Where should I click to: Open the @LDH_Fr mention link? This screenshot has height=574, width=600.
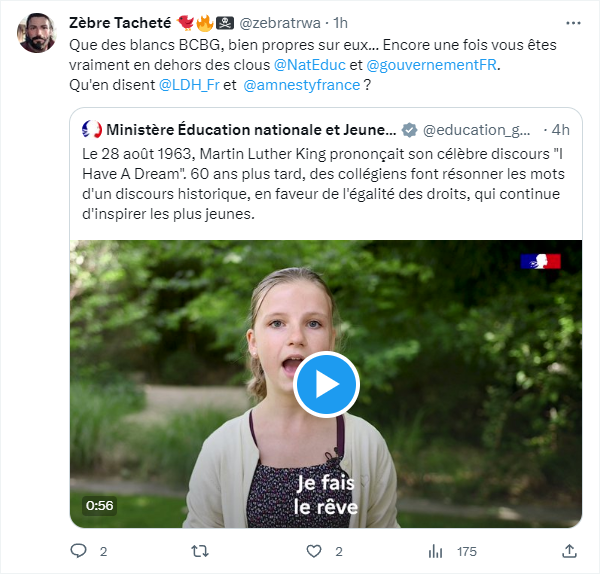[x=189, y=85]
